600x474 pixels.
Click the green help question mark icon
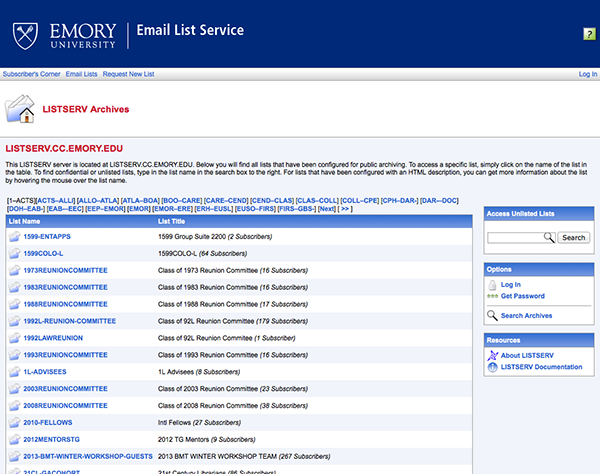click(589, 34)
